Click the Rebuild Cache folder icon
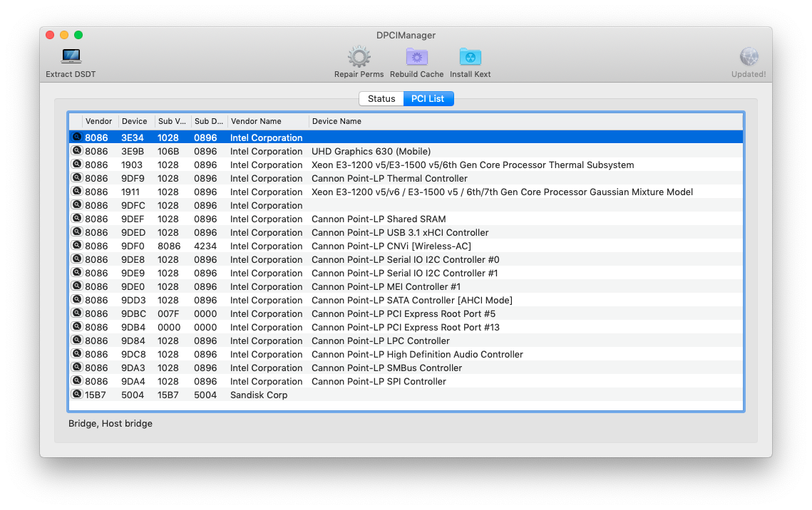The width and height of the screenshot is (812, 510). (x=417, y=56)
